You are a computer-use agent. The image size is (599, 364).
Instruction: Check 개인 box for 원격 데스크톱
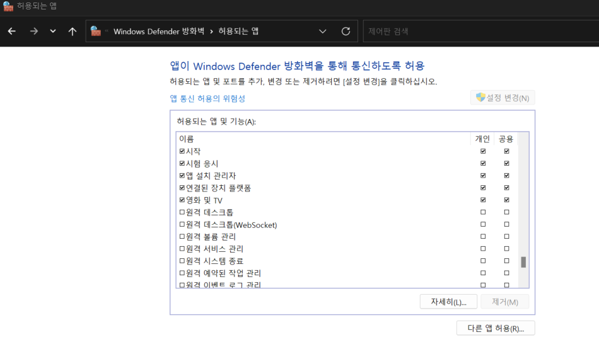tap(483, 212)
